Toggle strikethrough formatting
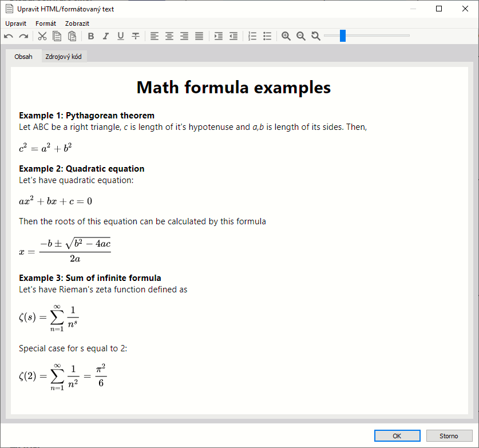The width and height of the screenshot is (479, 448). (x=136, y=36)
